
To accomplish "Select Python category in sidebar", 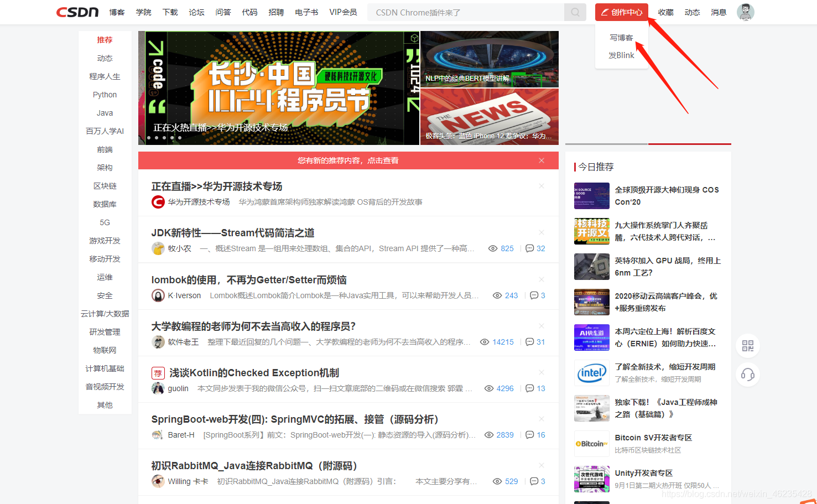I will tap(105, 95).
